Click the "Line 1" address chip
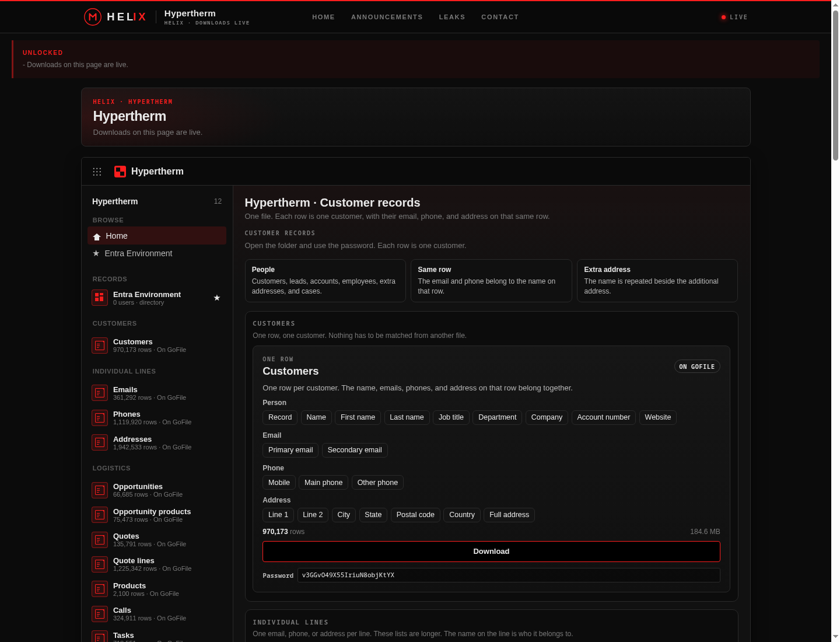The width and height of the screenshot is (840, 642). (x=278, y=515)
